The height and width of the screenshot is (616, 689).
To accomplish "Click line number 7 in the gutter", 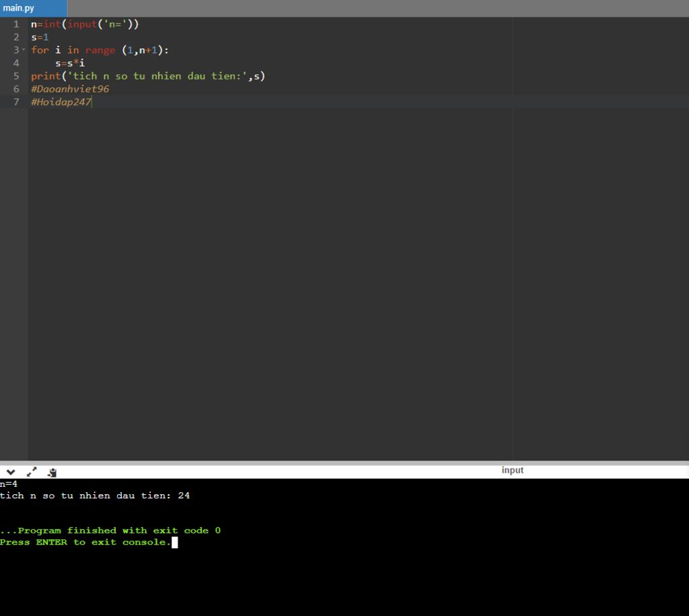I will point(16,102).
